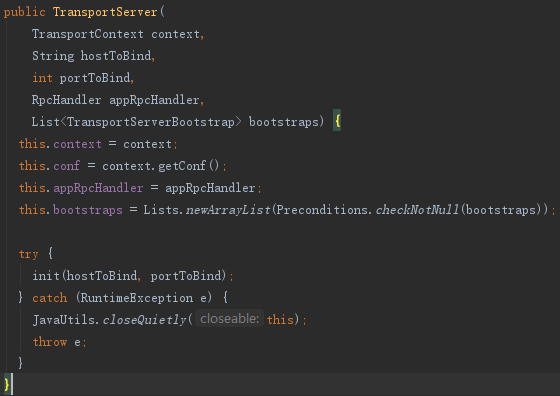Click the catch keyword
This screenshot has height=396, width=560.
tap(50, 298)
